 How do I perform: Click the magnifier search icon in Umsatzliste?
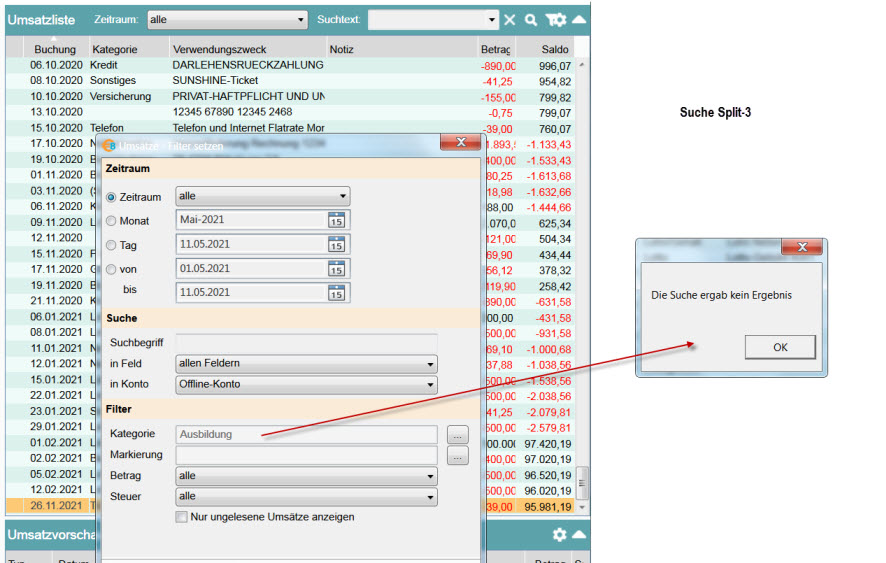(531, 20)
